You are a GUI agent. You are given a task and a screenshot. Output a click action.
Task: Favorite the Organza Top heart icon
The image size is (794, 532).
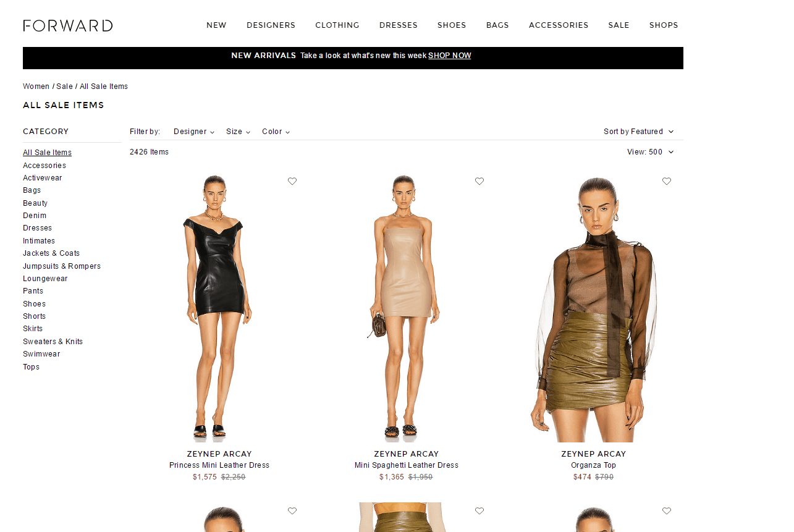coord(667,181)
